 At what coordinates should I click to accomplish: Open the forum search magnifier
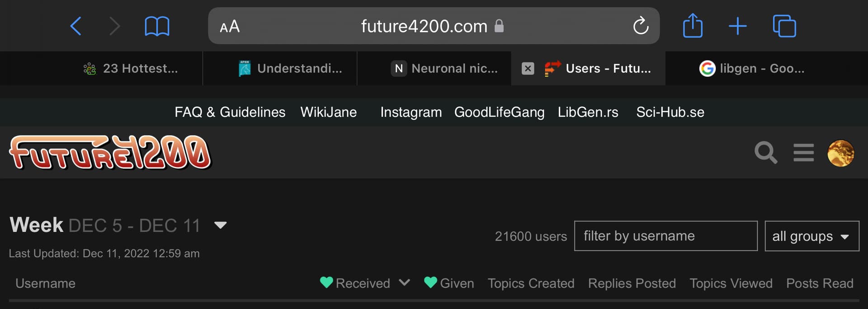(765, 153)
